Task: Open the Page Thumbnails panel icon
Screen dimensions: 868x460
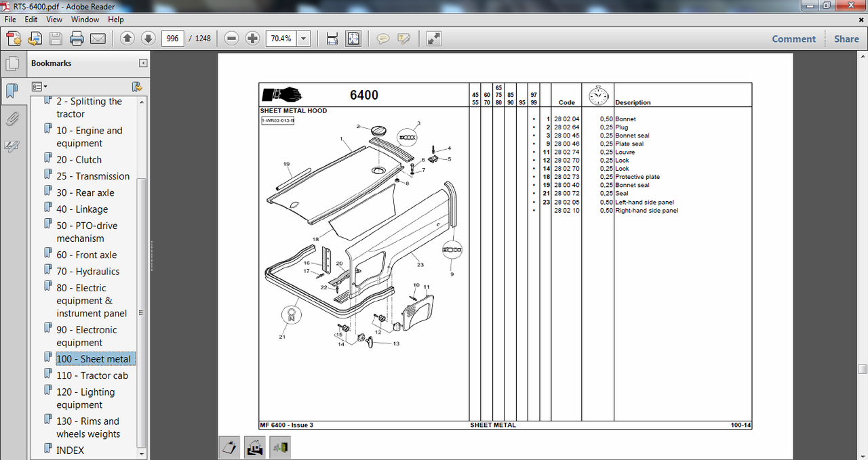Action: click(12, 64)
